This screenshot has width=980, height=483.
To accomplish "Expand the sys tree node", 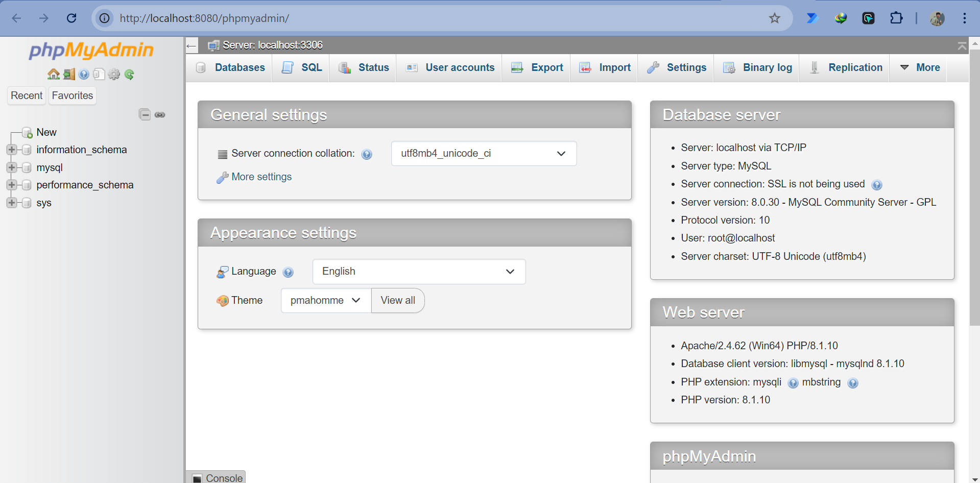I will click(12, 203).
